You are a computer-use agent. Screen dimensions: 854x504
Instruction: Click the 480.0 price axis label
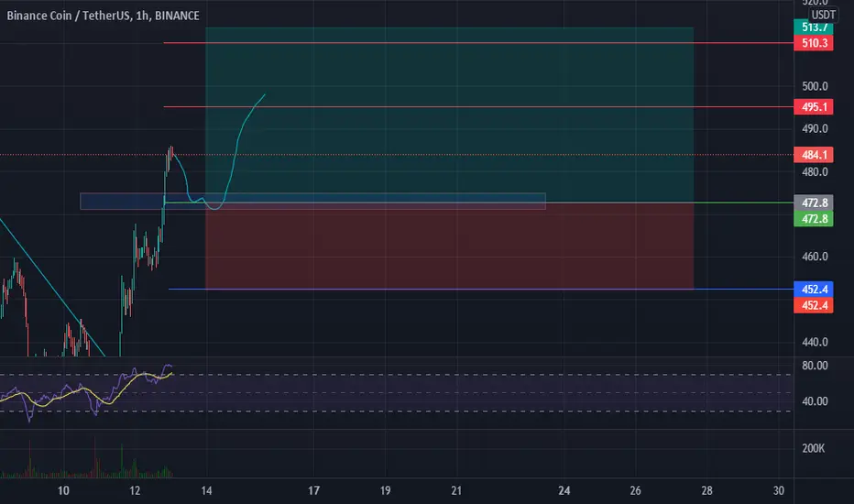[x=815, y=171]
